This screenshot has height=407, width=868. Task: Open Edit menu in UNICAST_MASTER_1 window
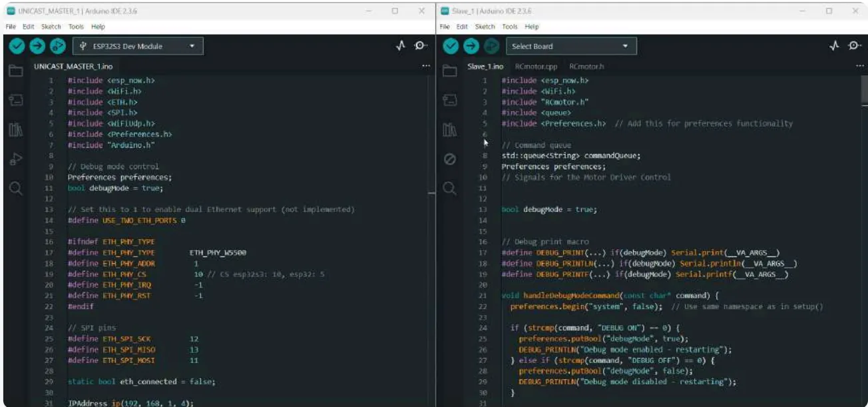coord(28,27)
